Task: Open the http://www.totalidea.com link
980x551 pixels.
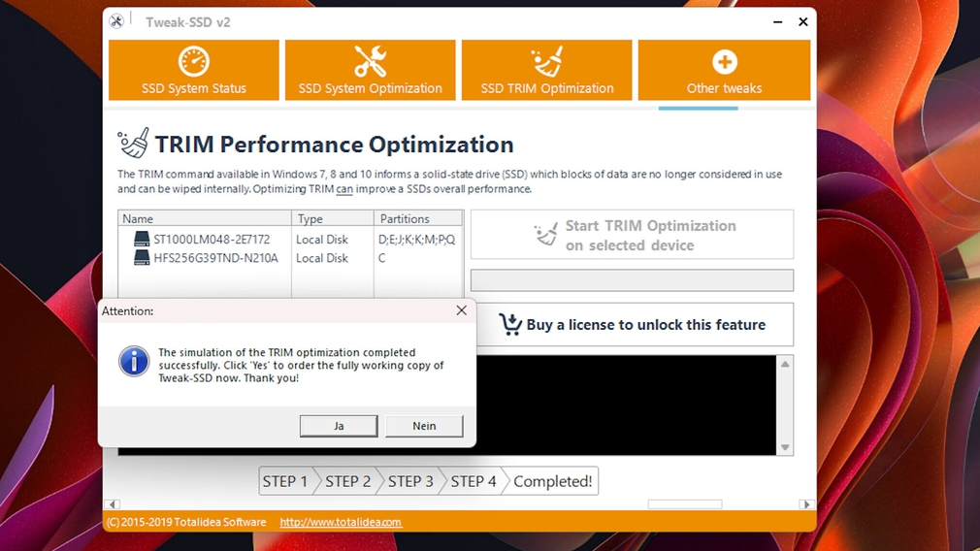Action: pos(341,522)
